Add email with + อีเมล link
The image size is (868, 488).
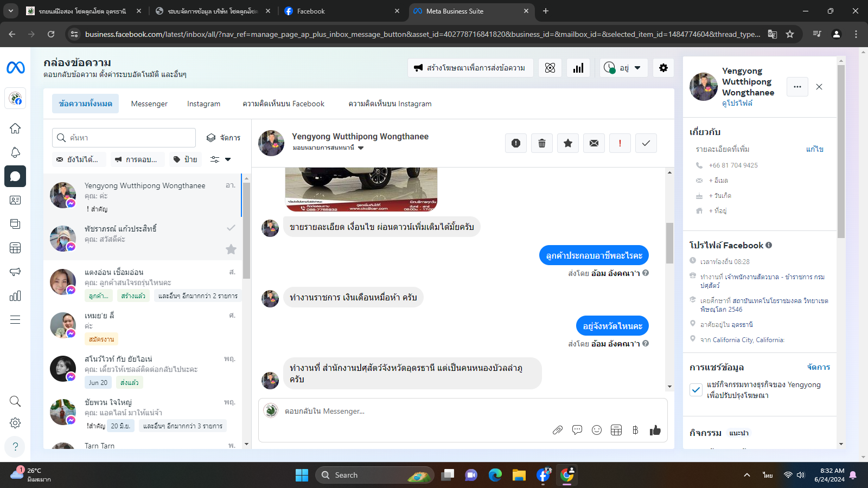click(x=718, y=181)
